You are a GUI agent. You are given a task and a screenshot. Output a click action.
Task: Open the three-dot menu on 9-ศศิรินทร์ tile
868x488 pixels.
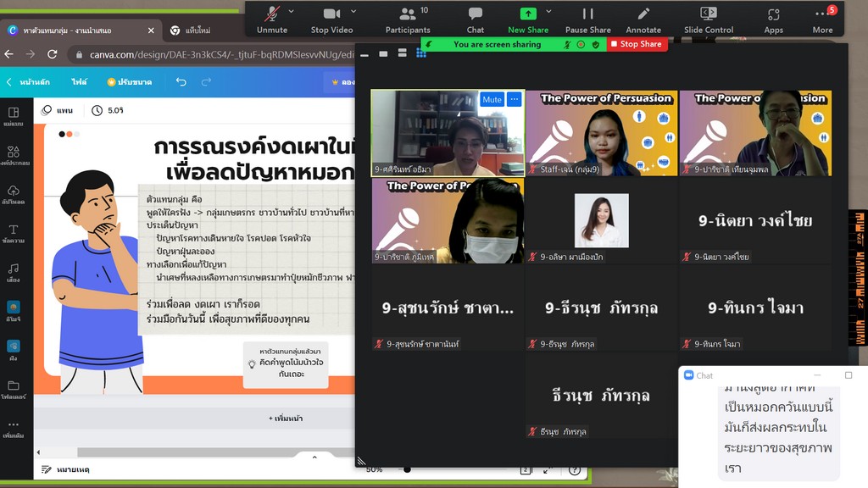click(515, 100)
